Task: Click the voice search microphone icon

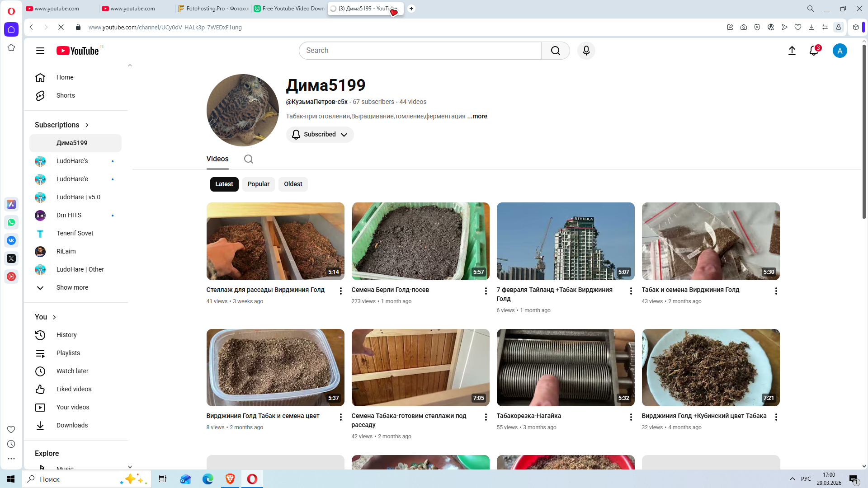Action: point(586,51)
